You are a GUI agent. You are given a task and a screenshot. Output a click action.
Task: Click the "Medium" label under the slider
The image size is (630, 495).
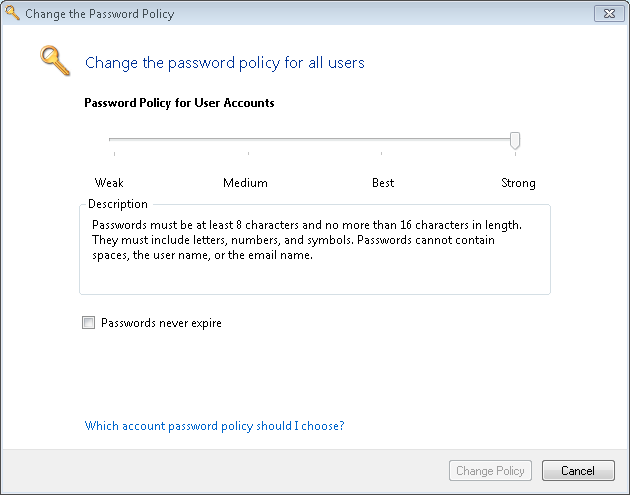click(x=245, y=183)
